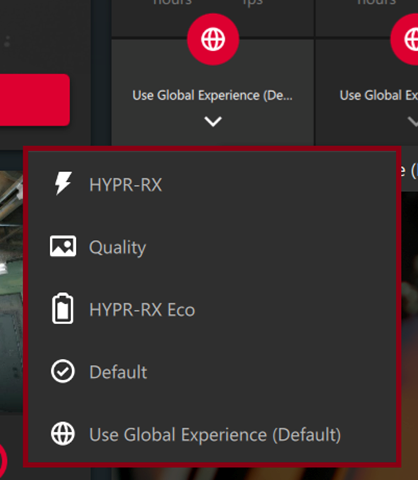Screen dimensions: 418x480
Task: Click the HYPR-RX lightning bolt icon
Action: (x=63, y=183)
